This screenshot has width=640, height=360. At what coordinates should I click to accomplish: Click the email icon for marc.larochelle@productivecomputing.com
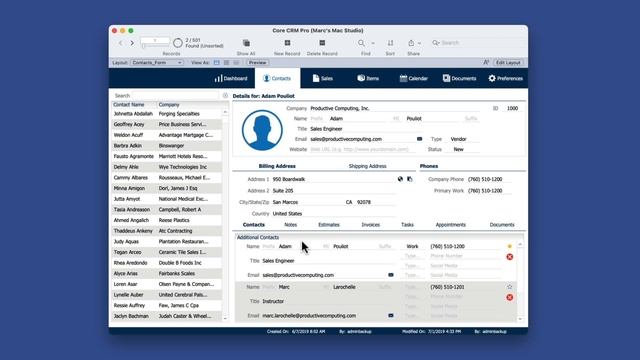pos(391,315)
